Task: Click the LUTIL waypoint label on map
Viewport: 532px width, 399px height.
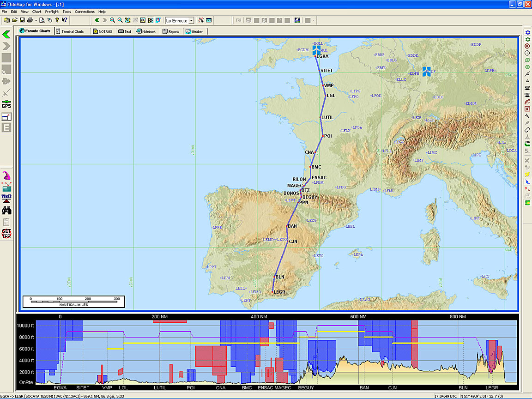Action: tap(327, 117)
